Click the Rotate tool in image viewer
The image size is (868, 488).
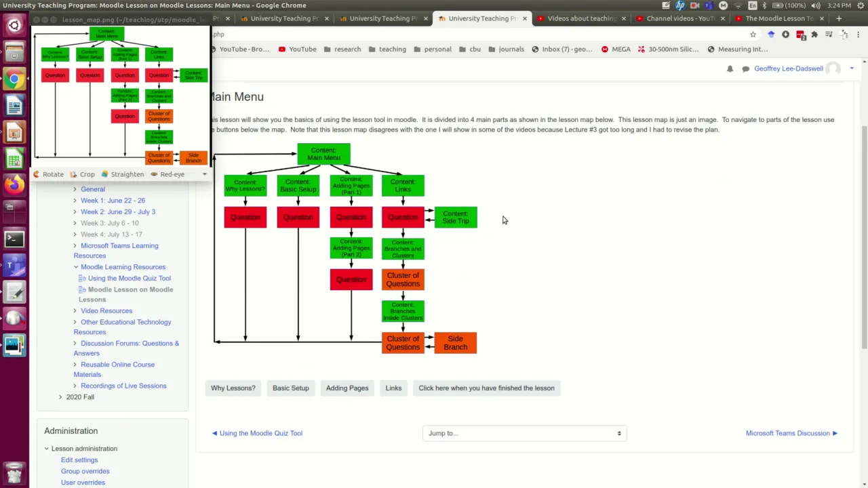pos(49,174)
